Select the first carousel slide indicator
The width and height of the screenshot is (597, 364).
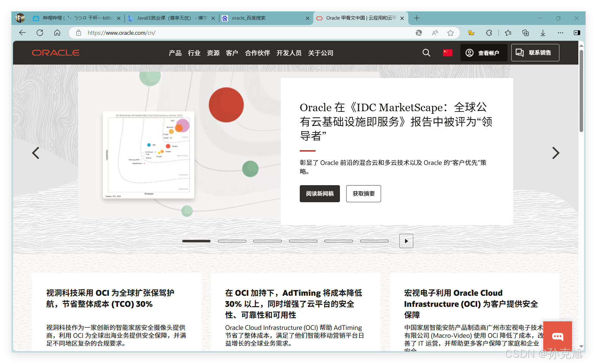196,241
